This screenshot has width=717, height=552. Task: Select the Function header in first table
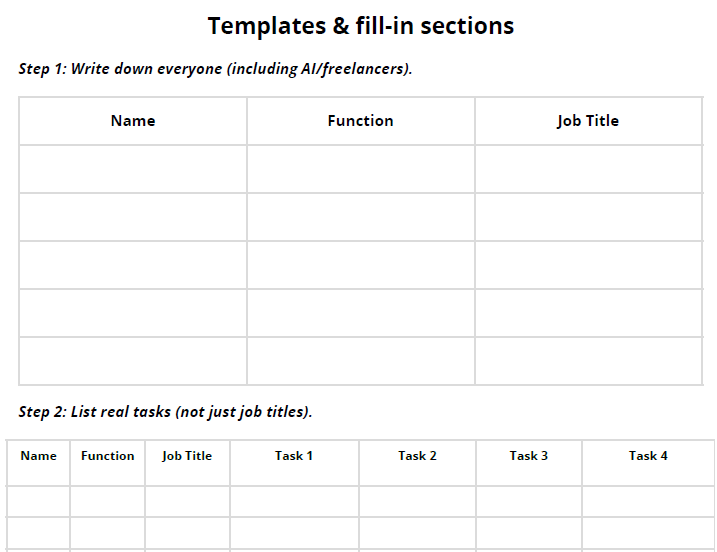coord(360,121)
